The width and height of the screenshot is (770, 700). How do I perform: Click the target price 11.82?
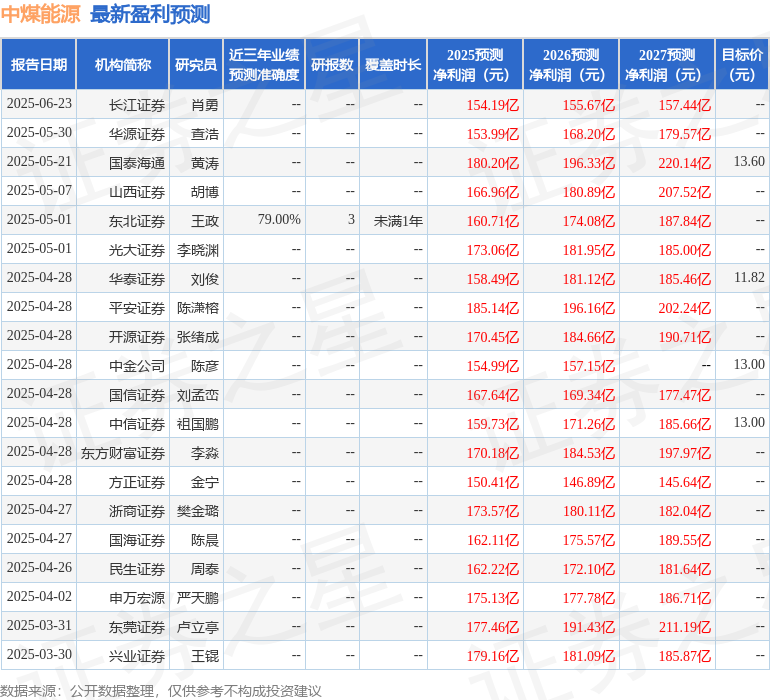pyautogui.click(x=749, y=277)
